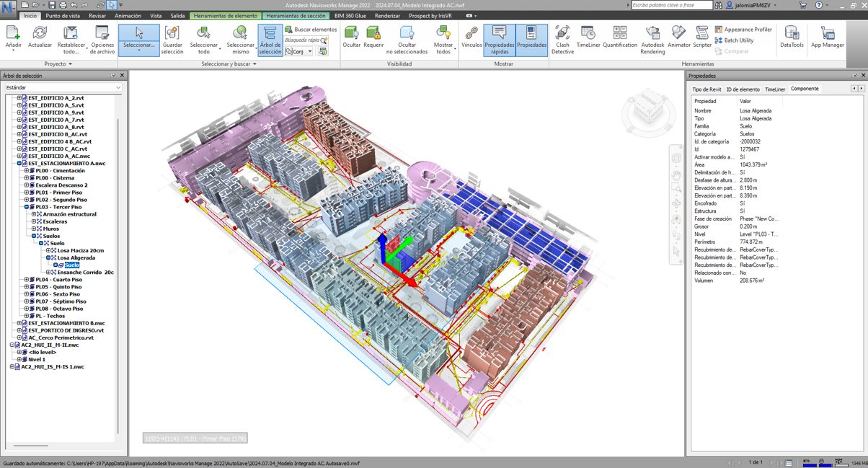
Task: Click Mostrar todos to show everything
Action: pos(443,40)
